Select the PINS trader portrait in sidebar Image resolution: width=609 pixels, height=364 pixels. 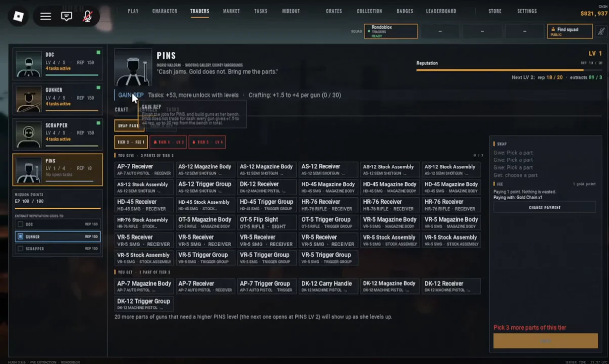[x=29, y=170]
